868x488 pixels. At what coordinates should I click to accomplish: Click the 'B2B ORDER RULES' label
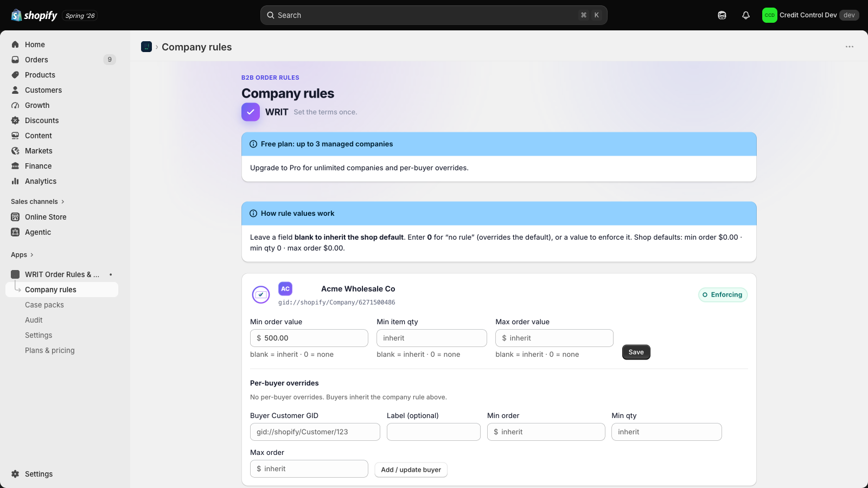270,78
